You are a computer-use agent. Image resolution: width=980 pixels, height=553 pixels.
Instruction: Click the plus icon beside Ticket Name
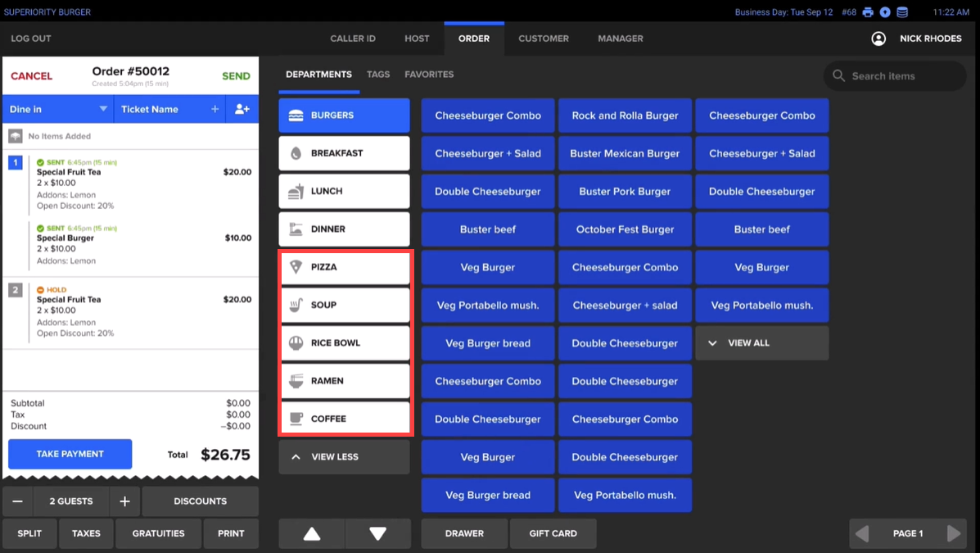pyautogui.click(x=215, y=109)
